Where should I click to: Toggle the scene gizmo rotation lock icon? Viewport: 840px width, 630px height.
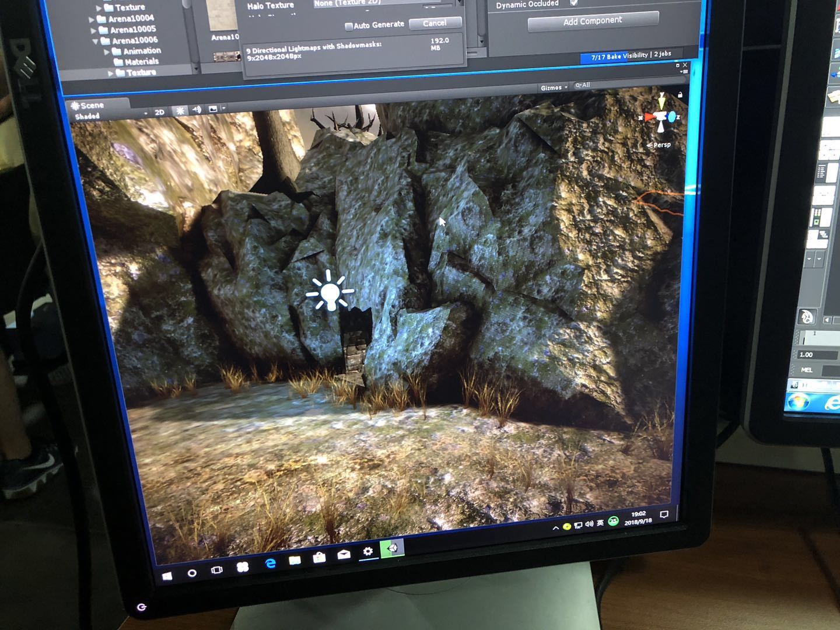point(680,94)
